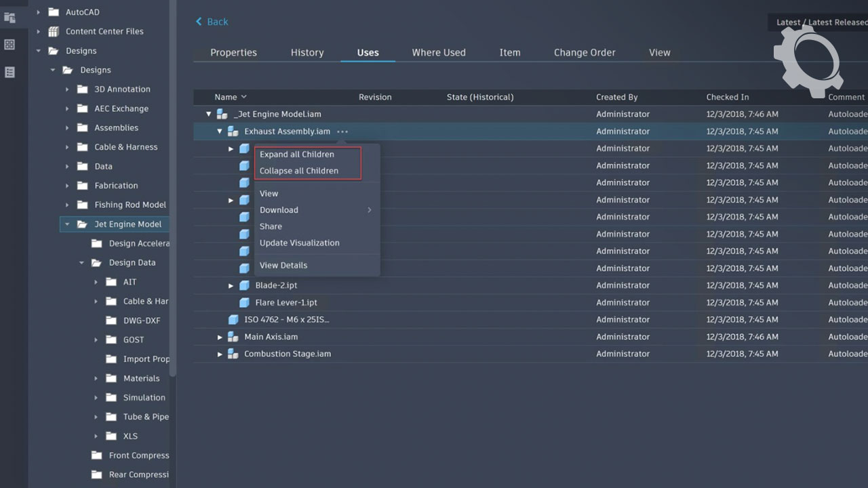Screen dimensions: 868x488
Task: Collapse the Exhaust Assembly.iam row
Action: coord(220,131)
